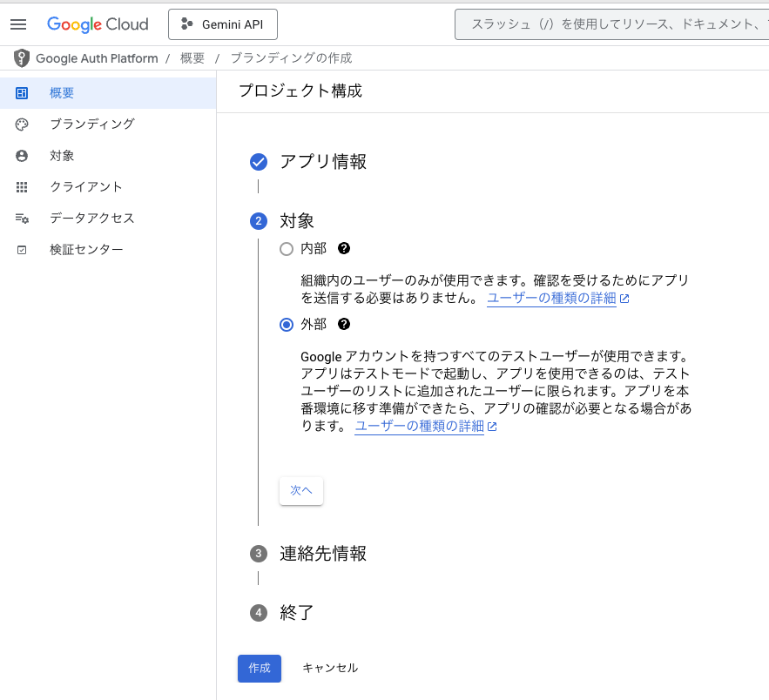Click the 次へ button

tap(301, 490)
